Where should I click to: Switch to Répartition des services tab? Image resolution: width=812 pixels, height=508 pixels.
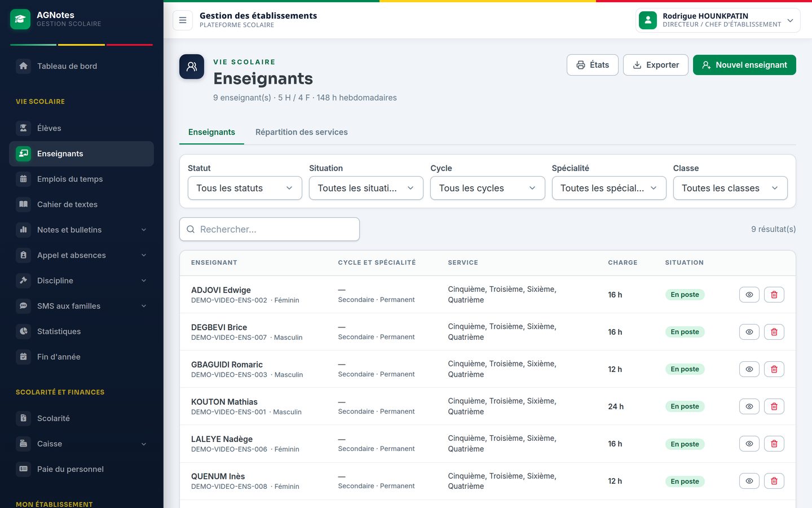(302, 132)
